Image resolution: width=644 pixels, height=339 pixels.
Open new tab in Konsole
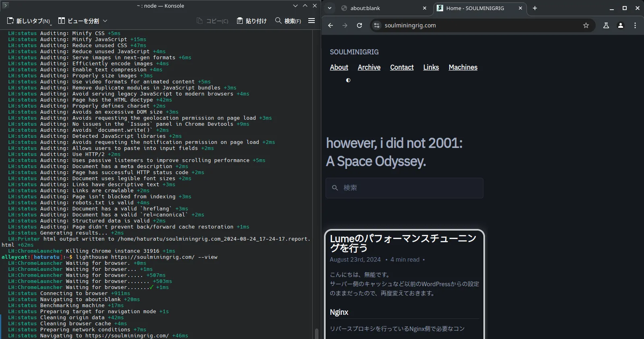pyautogui.click(x=29, y=21)
